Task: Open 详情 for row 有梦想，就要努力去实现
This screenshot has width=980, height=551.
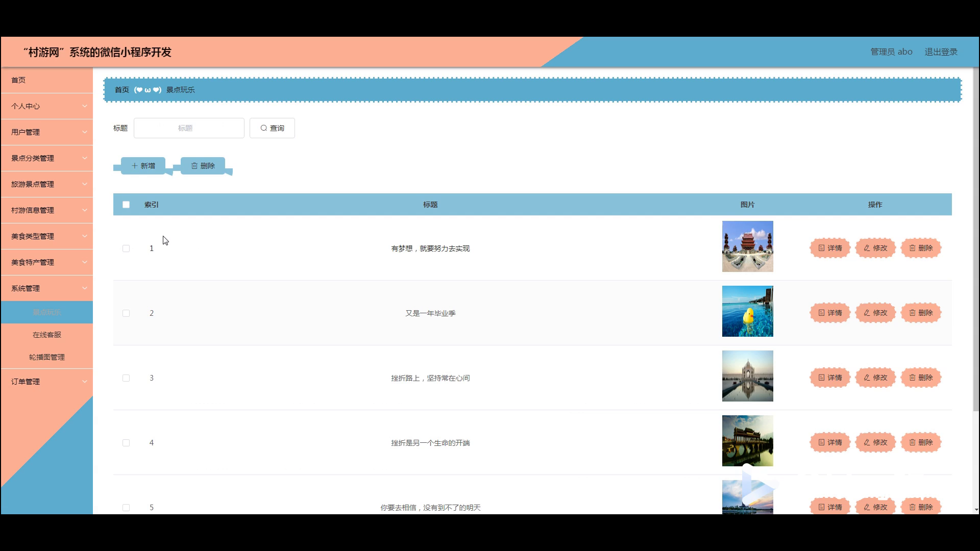Action: click(x=830, y=248)
